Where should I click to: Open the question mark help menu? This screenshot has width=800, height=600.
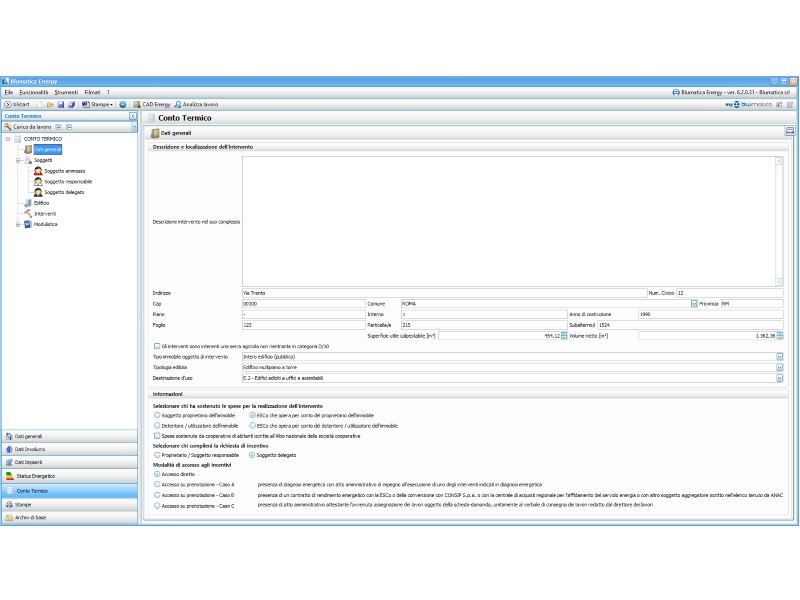[x=108, y=92]
